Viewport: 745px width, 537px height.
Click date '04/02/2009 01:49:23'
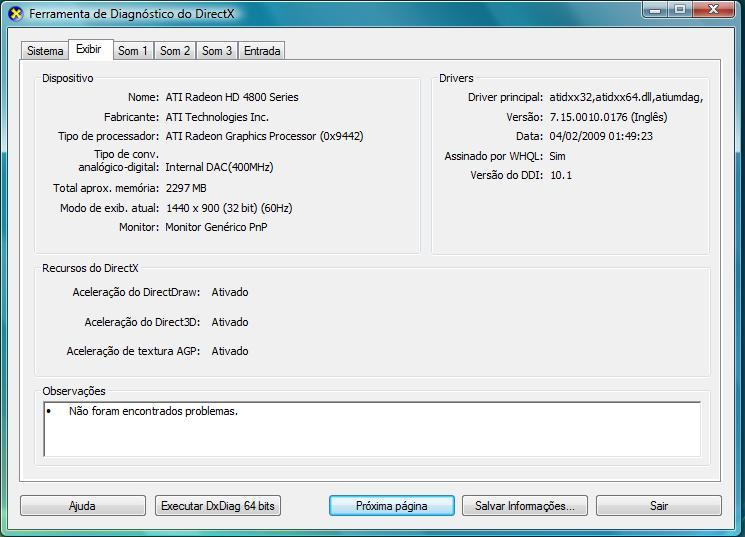(601, 136)
